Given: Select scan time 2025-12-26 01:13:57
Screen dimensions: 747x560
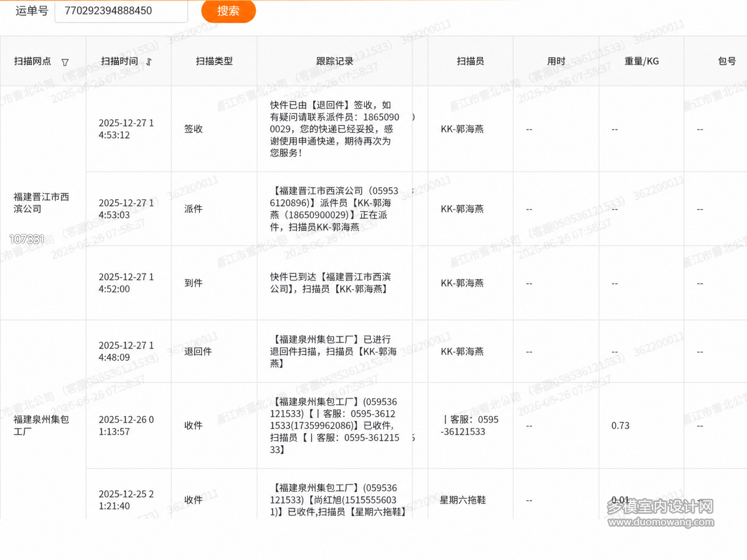Looking at the screenshot, I should (126, 426).
